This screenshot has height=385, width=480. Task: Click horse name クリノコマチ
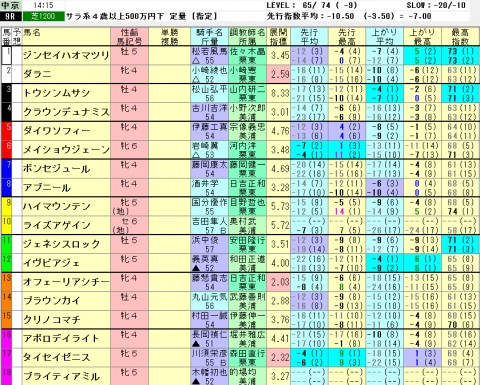click(x=52, y=320)
